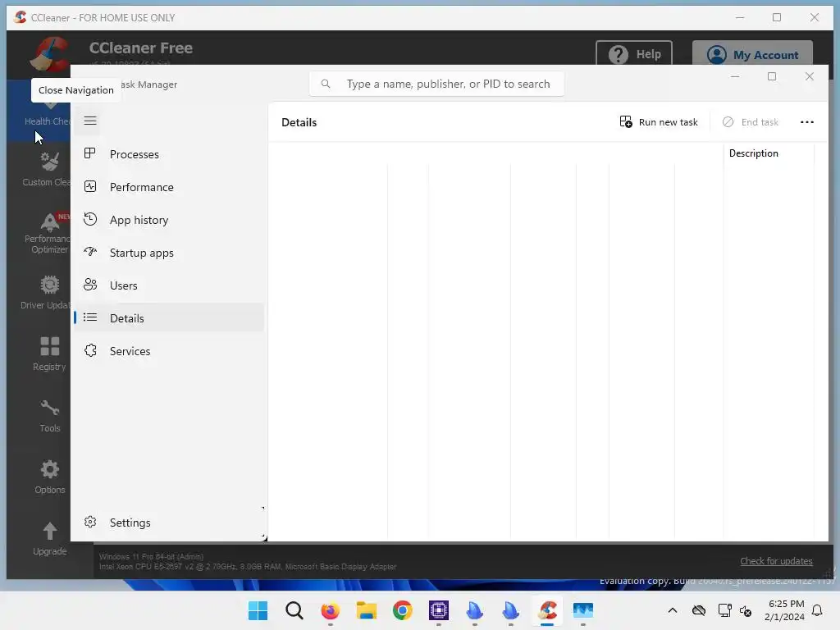Click the Users people icon
This screenshot has width=840, height=630.
90,285
